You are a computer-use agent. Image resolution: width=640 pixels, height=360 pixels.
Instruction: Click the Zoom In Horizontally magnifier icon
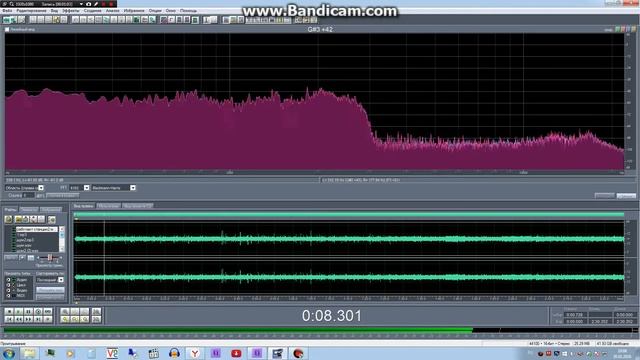(65, 312)
